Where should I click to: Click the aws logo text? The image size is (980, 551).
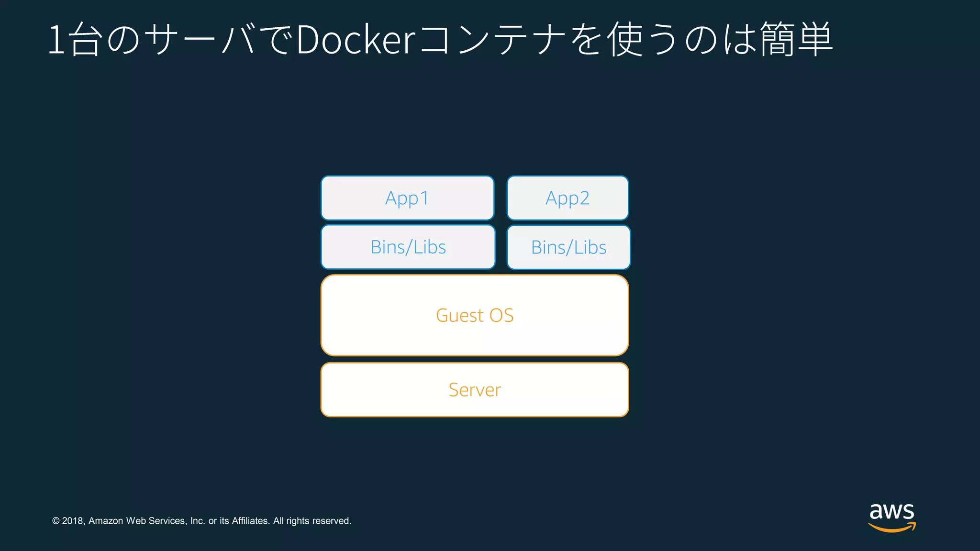pos(891,511)
